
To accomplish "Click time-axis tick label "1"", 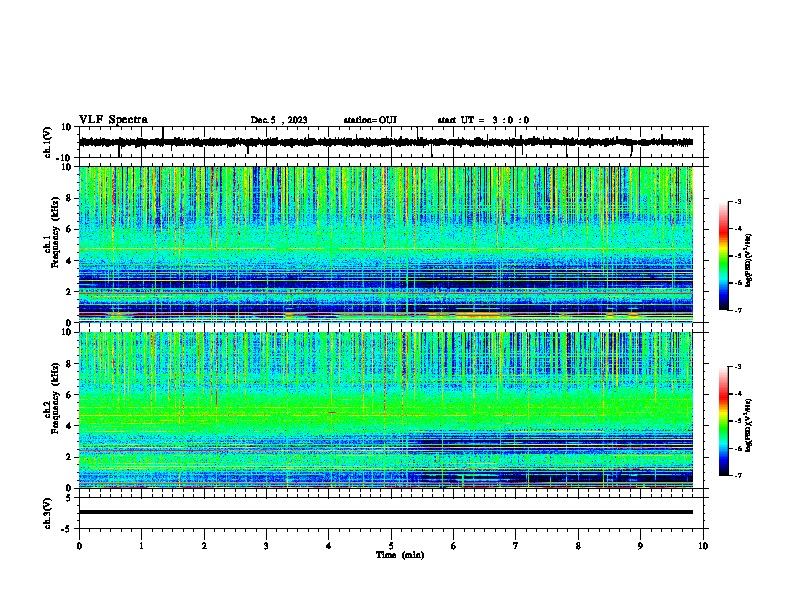I will [141, 546].
